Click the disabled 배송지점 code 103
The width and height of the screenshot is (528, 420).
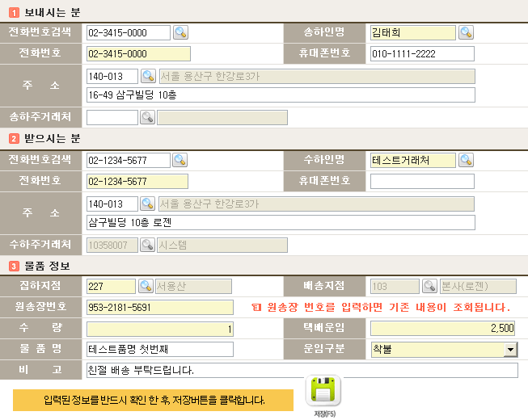point(395,286)
